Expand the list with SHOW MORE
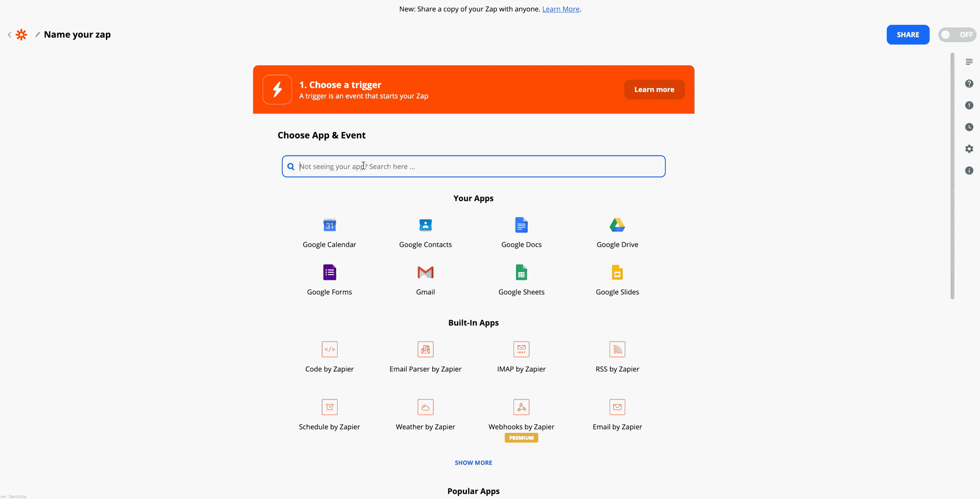980x499 pixels. [473, 463]
